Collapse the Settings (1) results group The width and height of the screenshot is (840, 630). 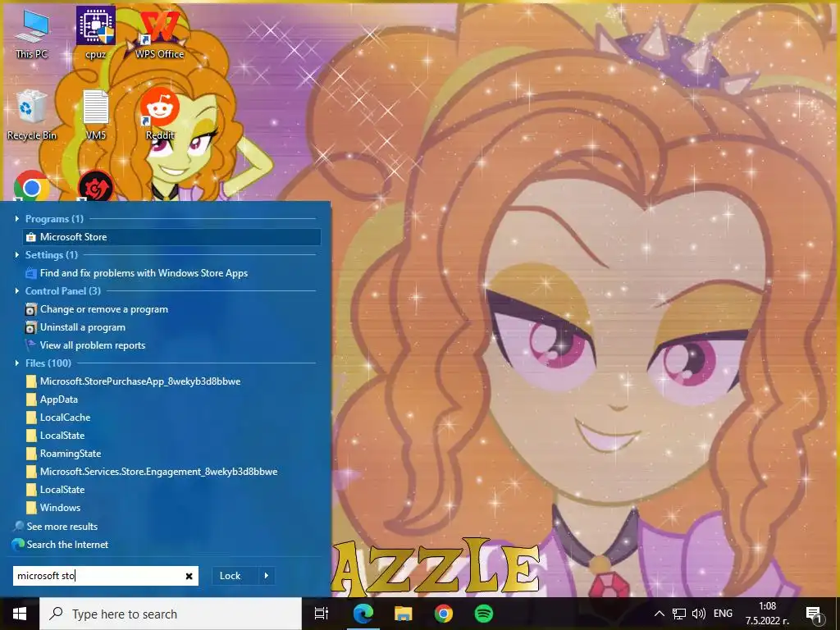pos(17,255)
